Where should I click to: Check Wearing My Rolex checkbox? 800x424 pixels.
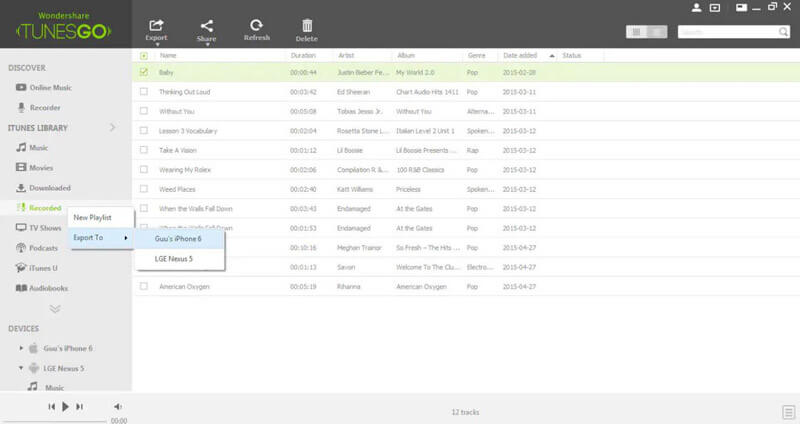pyautogui.click(x=144, y=169)
